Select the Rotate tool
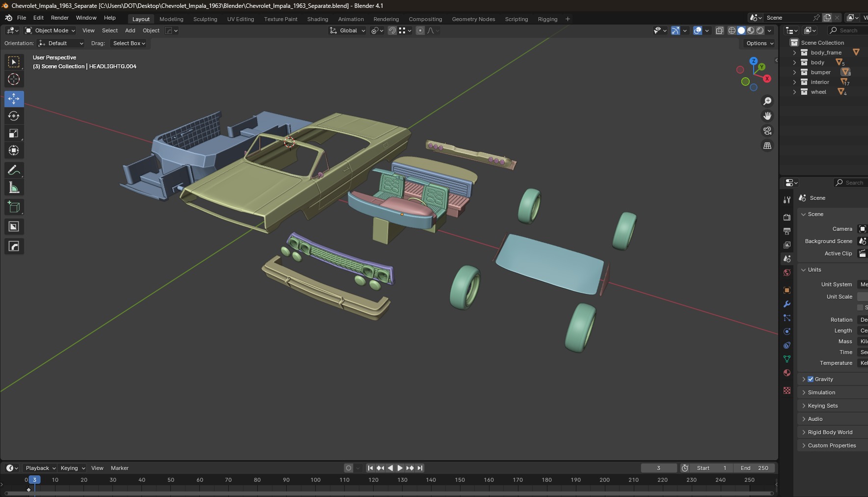This screenshot has width=868, height=497. click(x=14, y=116)
